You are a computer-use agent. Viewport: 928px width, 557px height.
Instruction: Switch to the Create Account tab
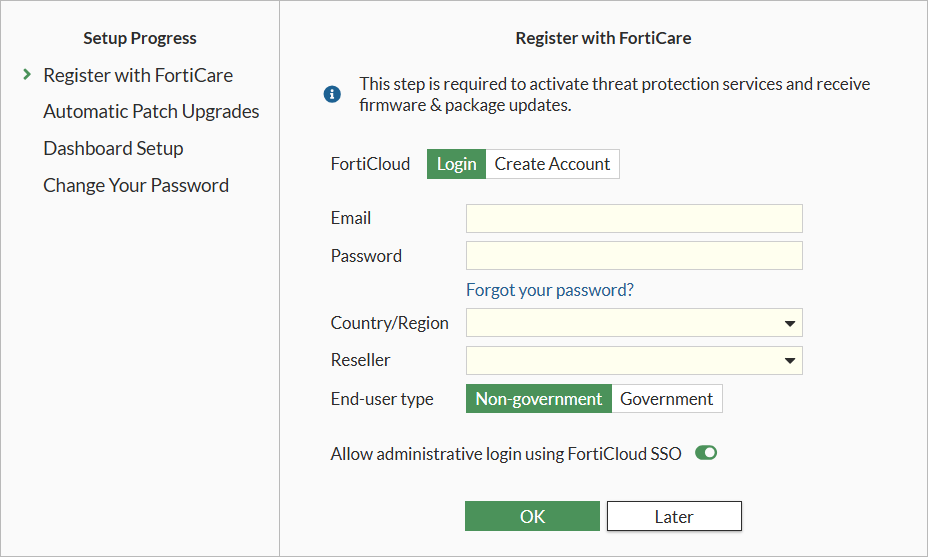click(x=552, y=164)
